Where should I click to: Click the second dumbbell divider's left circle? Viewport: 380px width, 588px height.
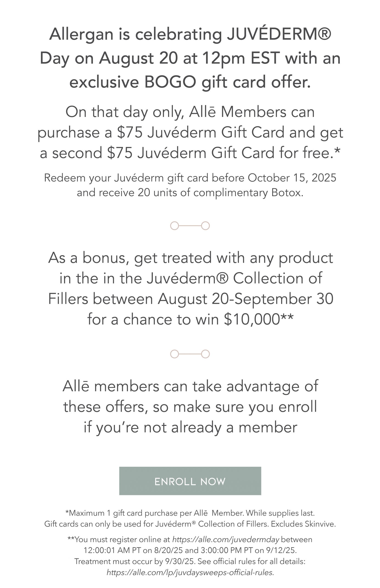click(174, 354)
